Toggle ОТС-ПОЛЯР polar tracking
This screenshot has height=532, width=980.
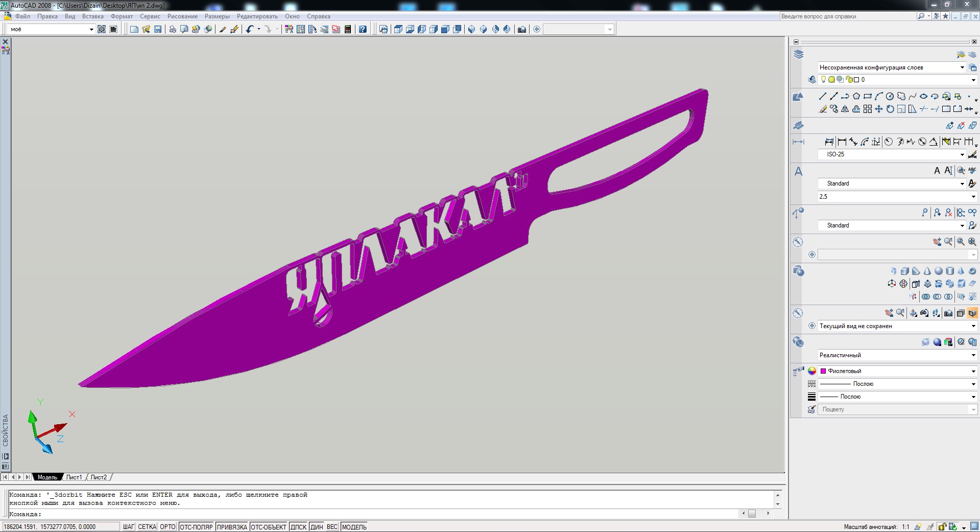196,527
